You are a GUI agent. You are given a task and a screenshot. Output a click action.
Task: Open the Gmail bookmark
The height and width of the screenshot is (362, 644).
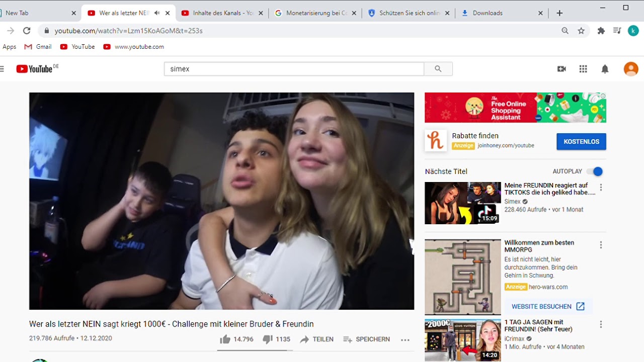pos(38,47)
